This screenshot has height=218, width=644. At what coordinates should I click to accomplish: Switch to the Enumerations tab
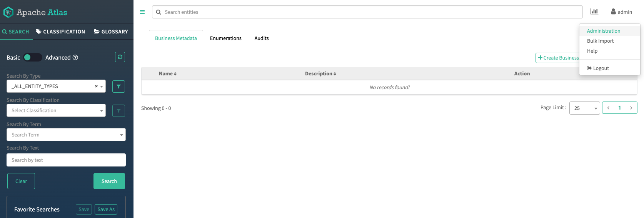pyautogui.click(x=226, y=38)
